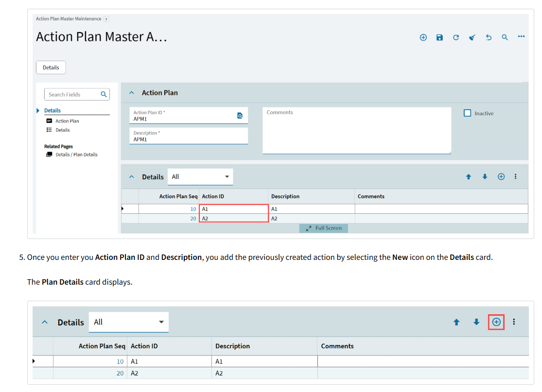Click the Full Screen button

click(x=324, y=228)
